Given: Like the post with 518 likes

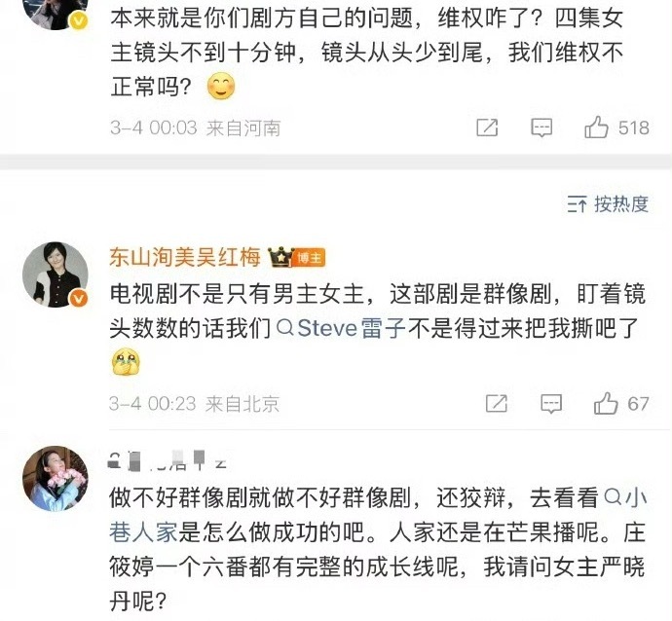Looking at the screenshot, I should point(596,128).
